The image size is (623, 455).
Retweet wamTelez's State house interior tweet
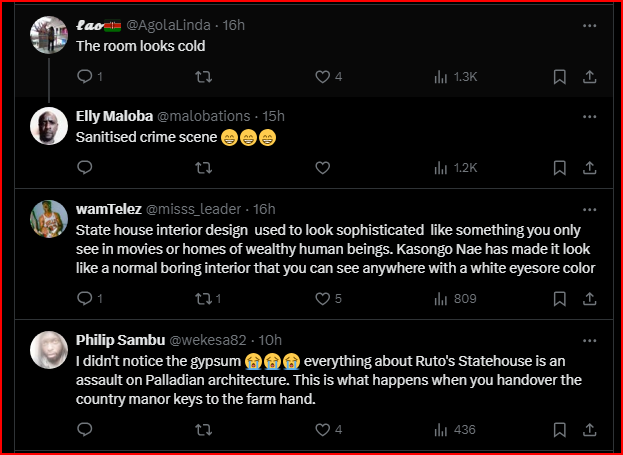(x=203, y=298)
